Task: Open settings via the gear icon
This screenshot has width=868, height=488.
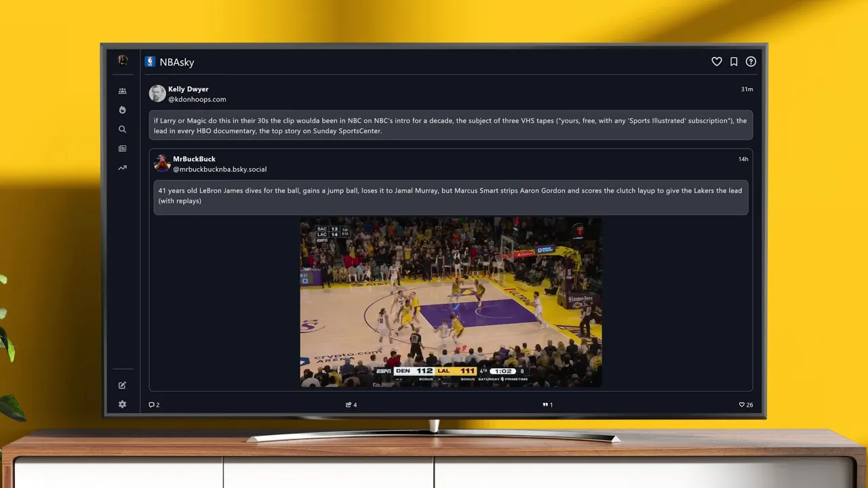Action: coord(122,404)
